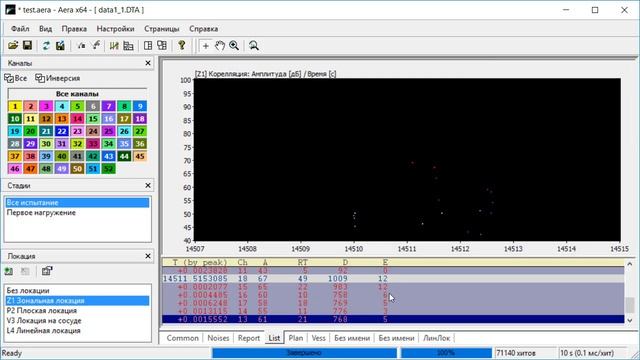Toggle Инверсия channel selection

coord(58,78)
